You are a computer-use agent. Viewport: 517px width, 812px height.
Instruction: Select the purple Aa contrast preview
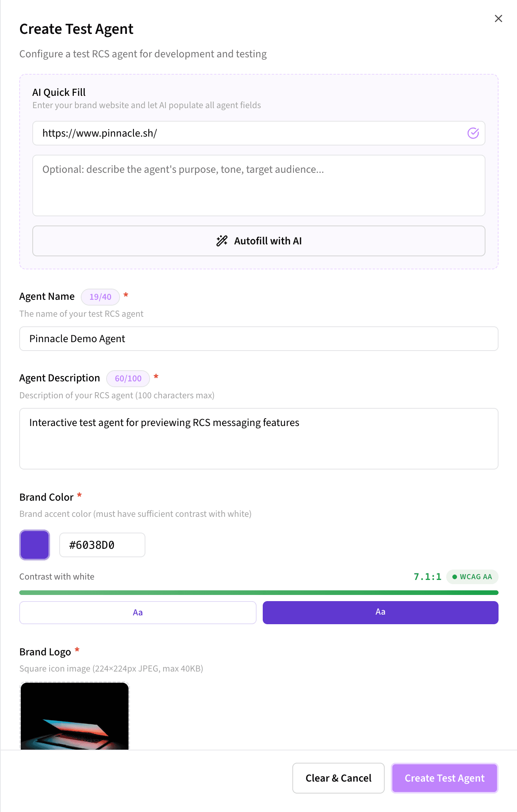click(380, 612)
